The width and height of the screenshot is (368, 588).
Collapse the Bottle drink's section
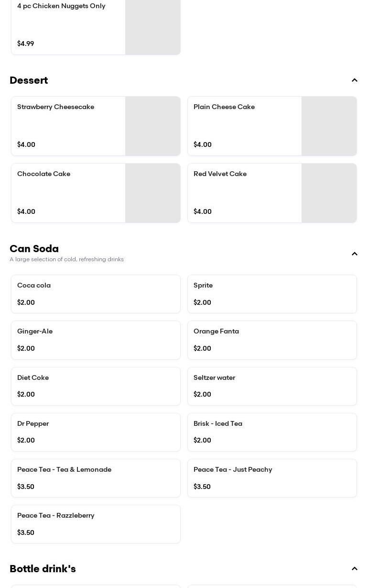coord(354,569)
